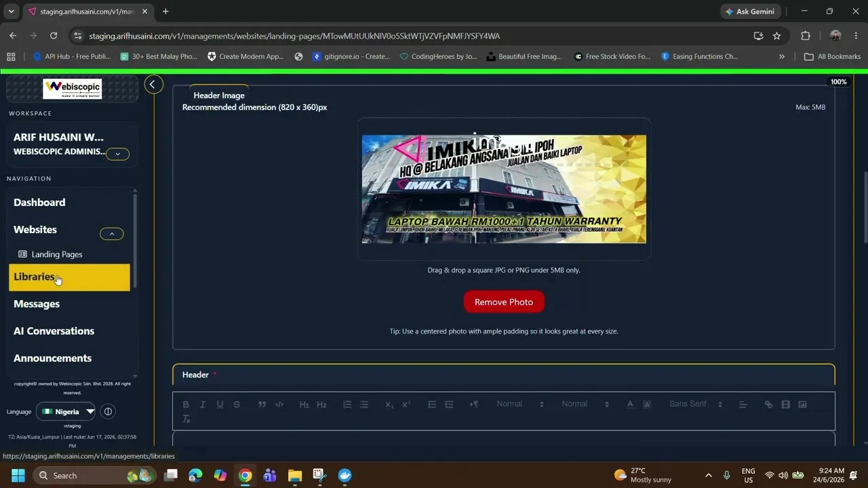Open Libraries in navigation

[x=69, y=277]
